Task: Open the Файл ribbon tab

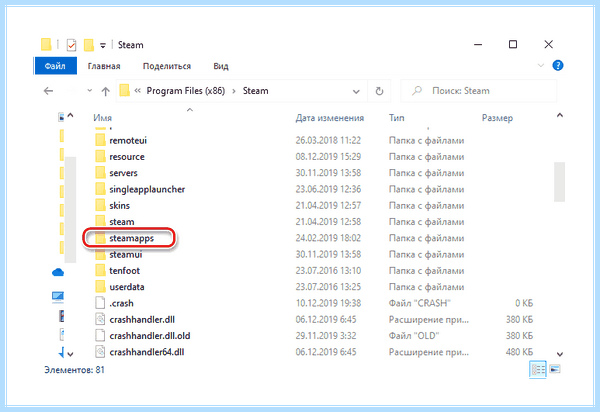Action: [55, 66]
